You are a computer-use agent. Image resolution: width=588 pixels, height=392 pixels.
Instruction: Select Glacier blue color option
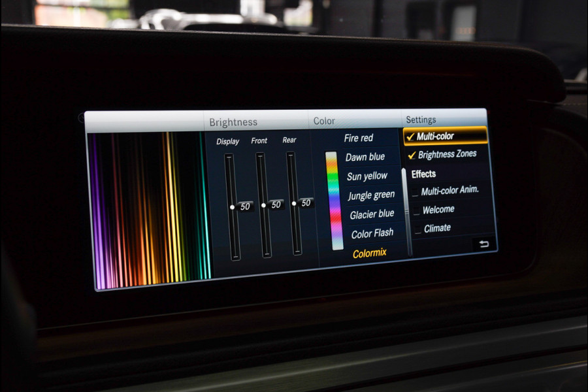pos(372,214)
